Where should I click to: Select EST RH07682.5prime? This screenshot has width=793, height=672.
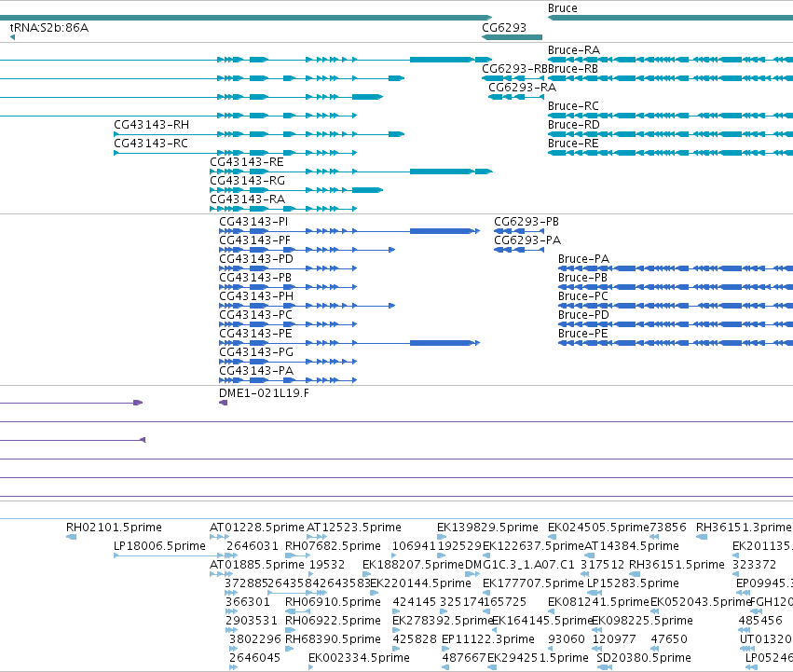pos(333,546)
